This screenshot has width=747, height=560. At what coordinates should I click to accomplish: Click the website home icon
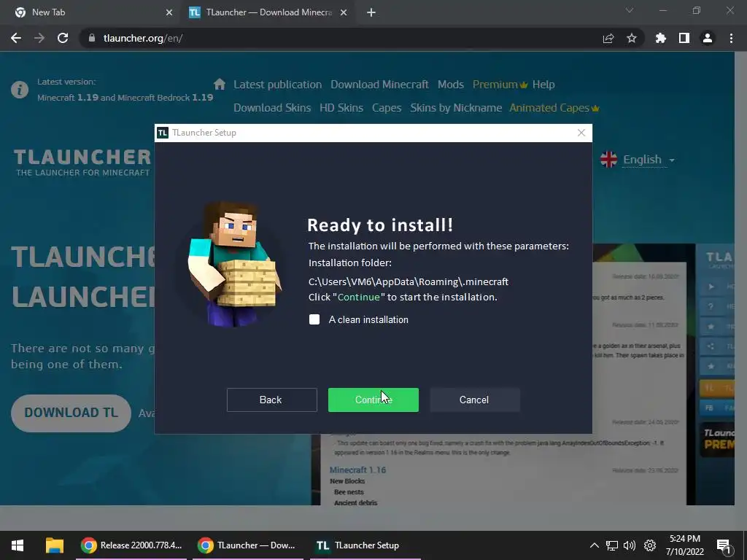[x=219, y=85]
